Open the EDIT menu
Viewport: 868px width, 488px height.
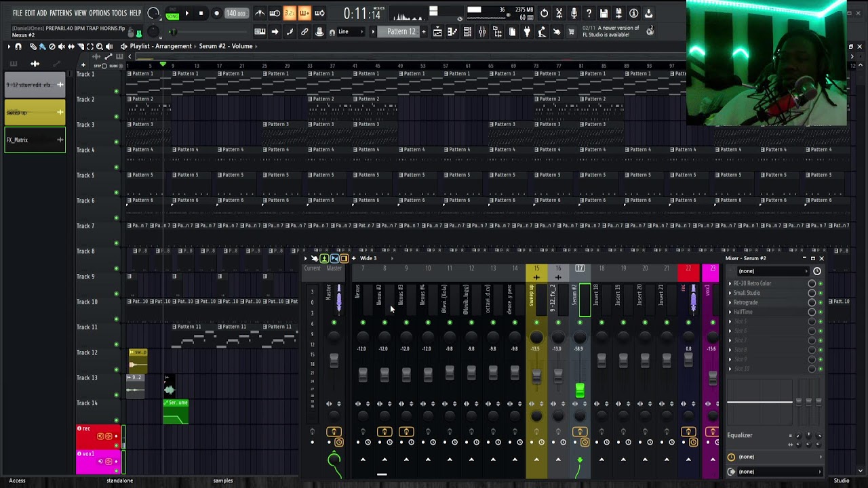pos(30,13)
